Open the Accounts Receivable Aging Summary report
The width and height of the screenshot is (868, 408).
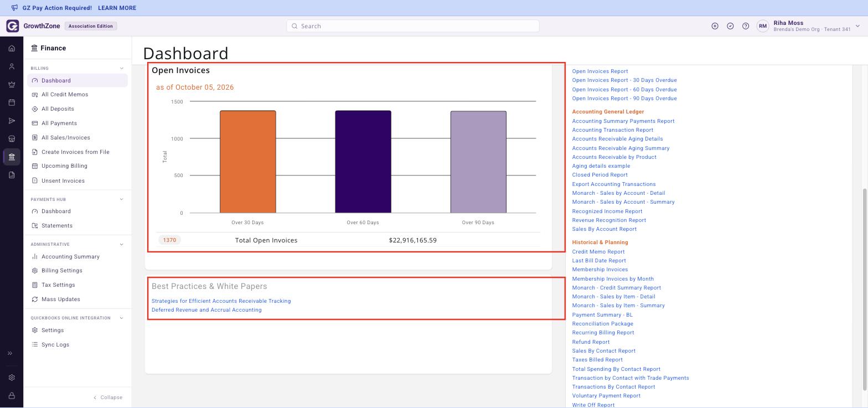621,148
